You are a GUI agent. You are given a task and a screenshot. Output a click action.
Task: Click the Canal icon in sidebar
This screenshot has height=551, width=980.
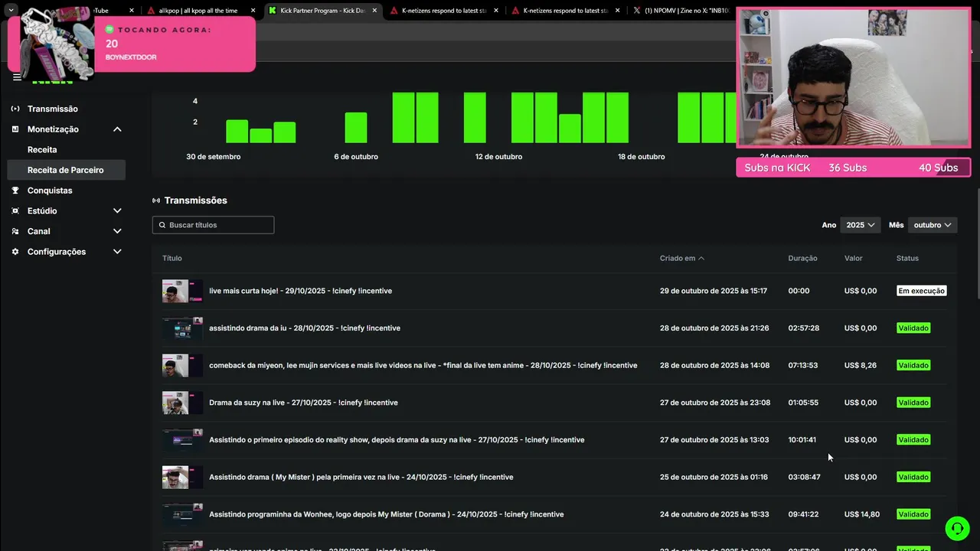coord(15,231)
